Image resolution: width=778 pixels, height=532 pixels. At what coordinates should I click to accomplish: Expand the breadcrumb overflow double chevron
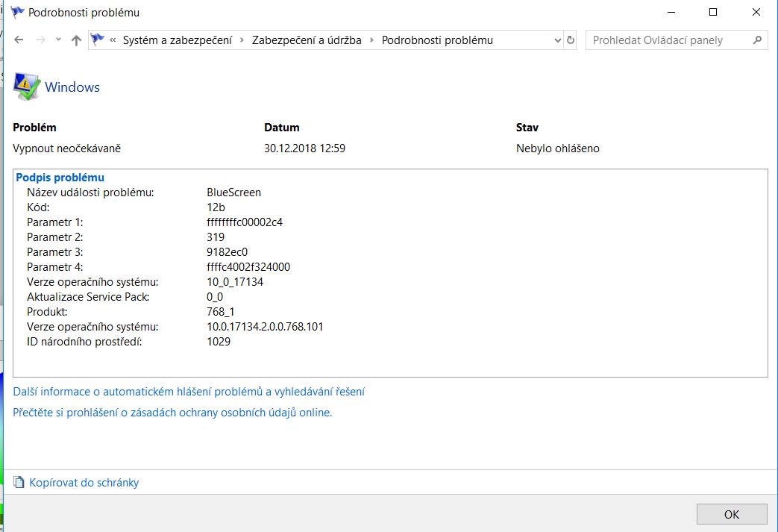(113, 40)
